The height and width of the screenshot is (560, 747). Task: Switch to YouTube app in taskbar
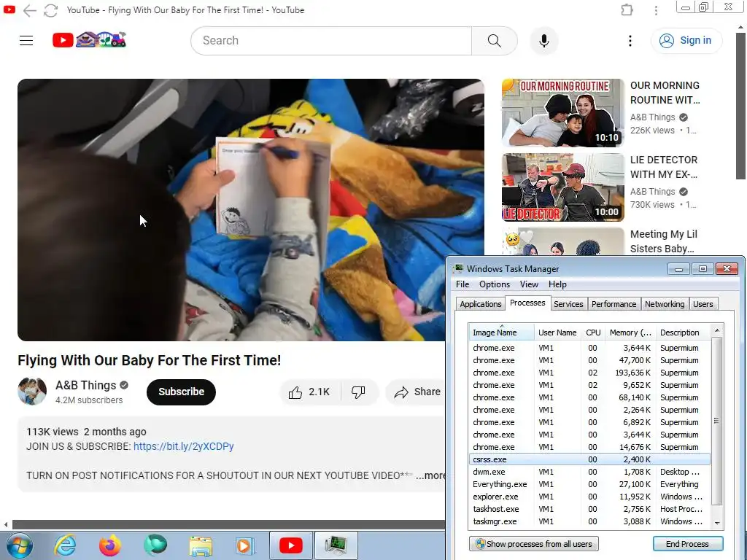coord(290,545)
